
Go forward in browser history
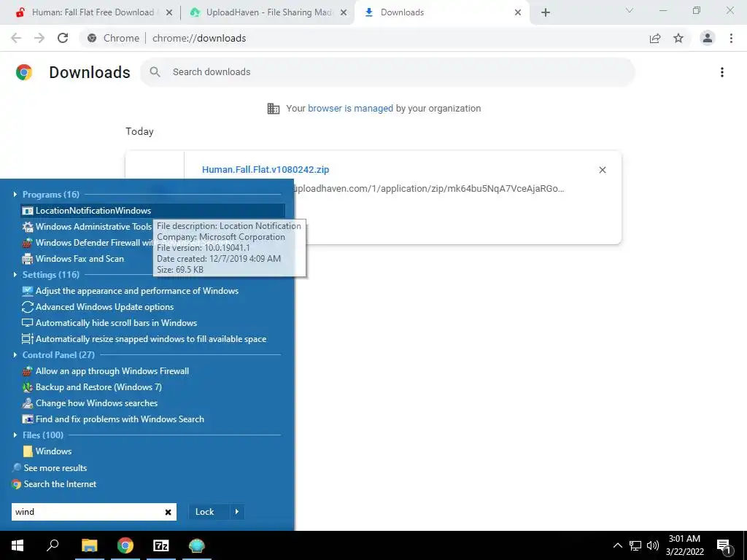(39, 38)
